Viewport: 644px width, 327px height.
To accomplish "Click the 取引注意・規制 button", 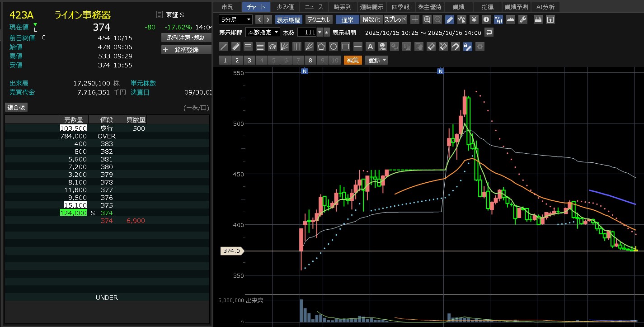I will pyautogui.click(x=186, y=38).
